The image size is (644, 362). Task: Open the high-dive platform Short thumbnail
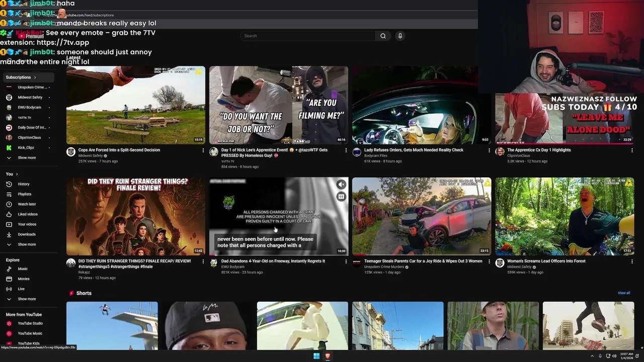112,326
